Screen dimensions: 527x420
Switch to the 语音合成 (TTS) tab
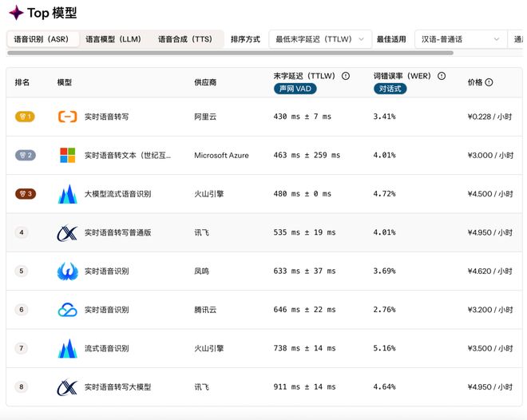[187, 39]
